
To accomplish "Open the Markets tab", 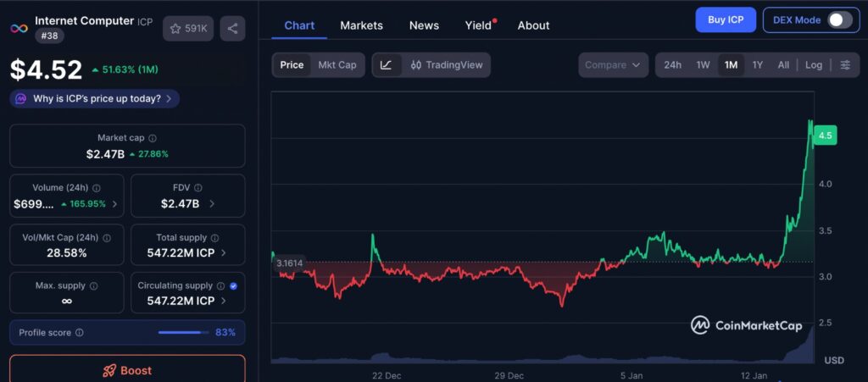I will 361,25.
